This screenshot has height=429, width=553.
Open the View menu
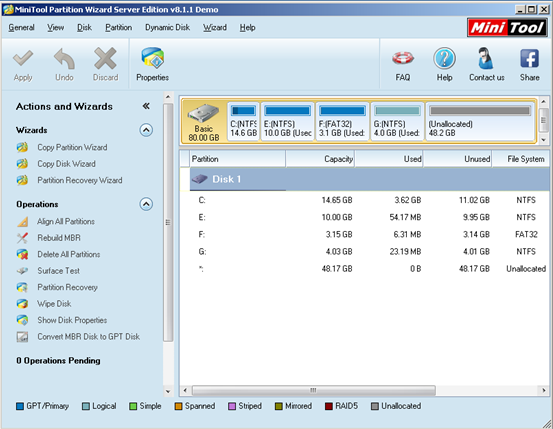[55, 28]
